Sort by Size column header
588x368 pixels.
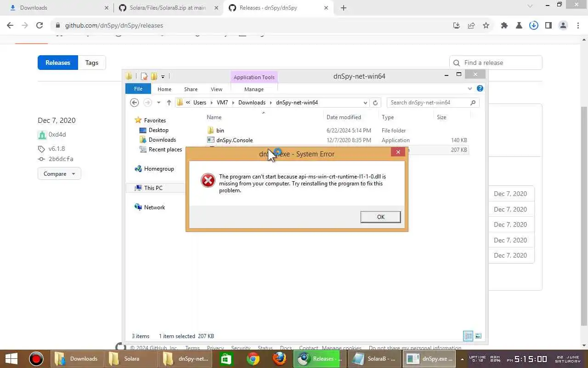point(441,117)
